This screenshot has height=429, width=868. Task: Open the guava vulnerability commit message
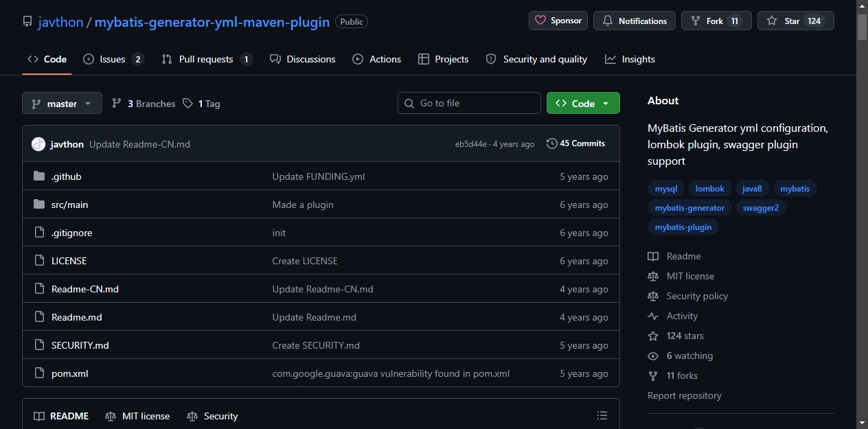[391, 373]
